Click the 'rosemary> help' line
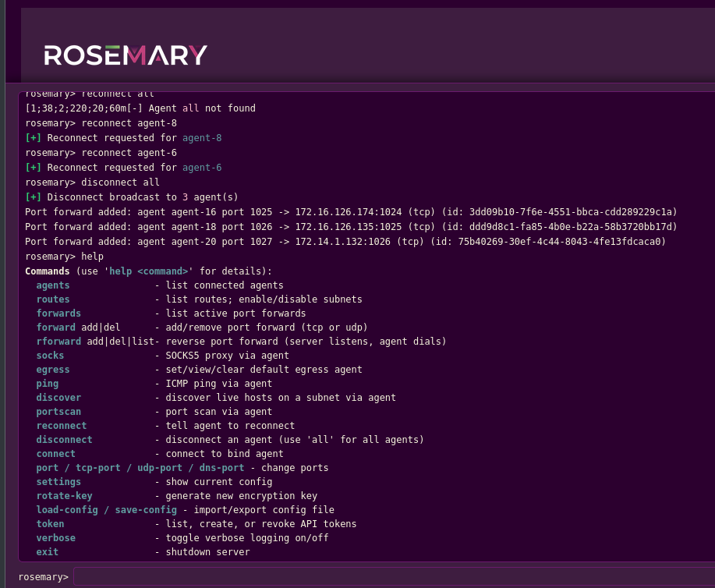The width and height of the screenshot is (715, 588). click(x=64, y=257)
